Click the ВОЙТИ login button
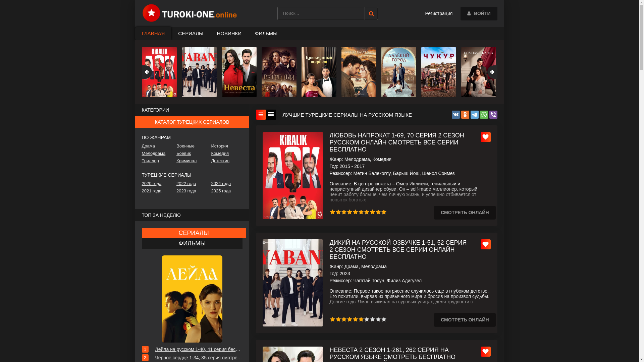This screenshot has height=362, width=644. click(479, 13)
